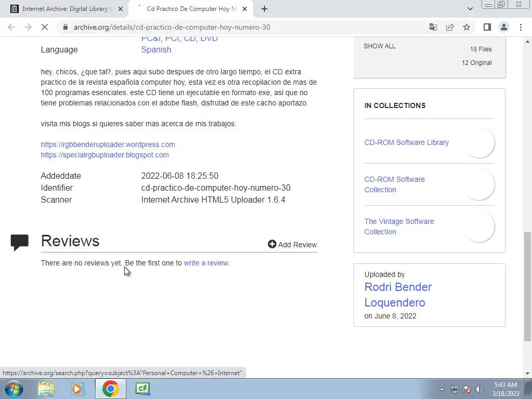Click the address bar URL
The width and height of the screenshot is (532, 399).
tap(171, 27)
